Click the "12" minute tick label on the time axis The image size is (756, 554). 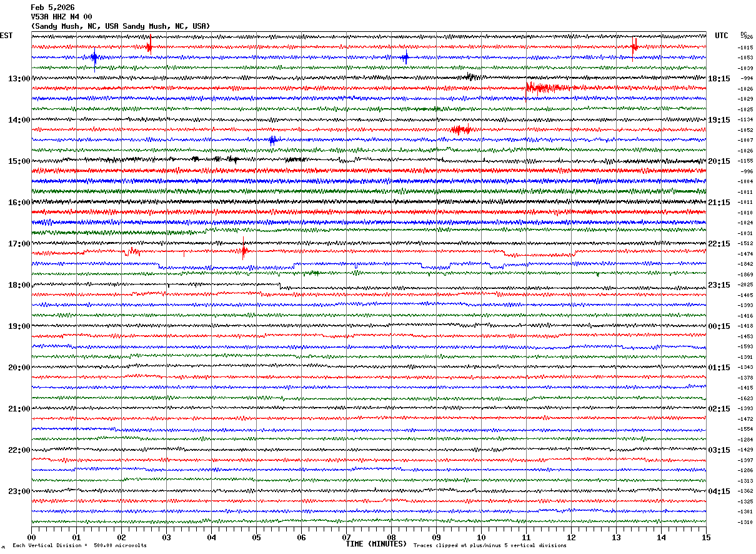click(571, 537)
